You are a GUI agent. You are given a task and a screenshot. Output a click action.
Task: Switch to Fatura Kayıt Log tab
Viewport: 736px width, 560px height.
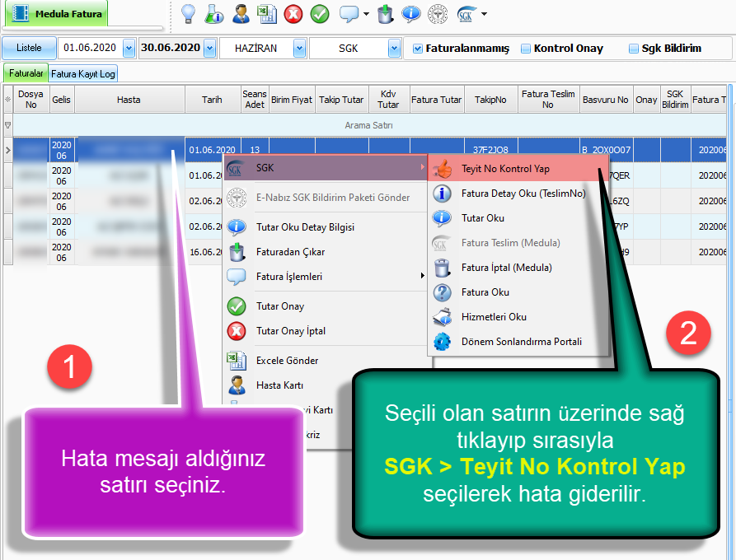[x=83, y=73]
